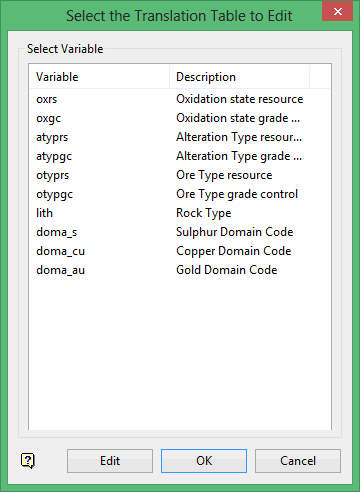Select the doma_s variable
This screenshot has width=360, height=492.
click(180, 232)
